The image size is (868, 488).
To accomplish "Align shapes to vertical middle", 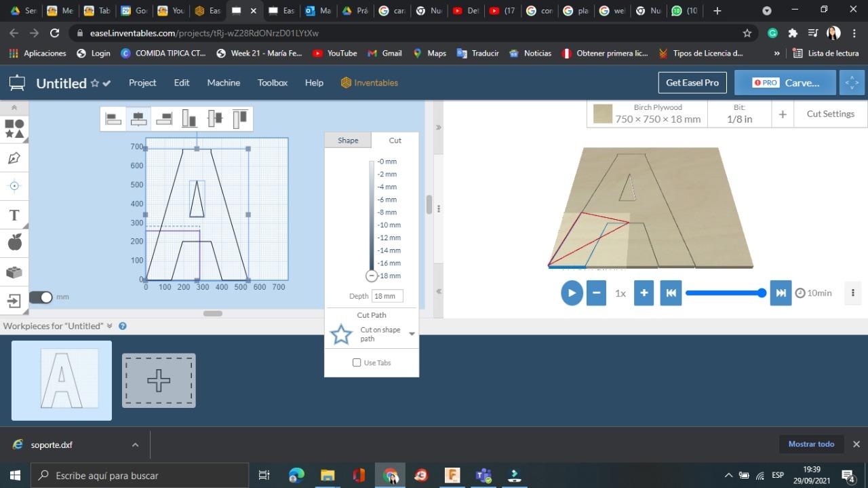I will click(215, 119).
